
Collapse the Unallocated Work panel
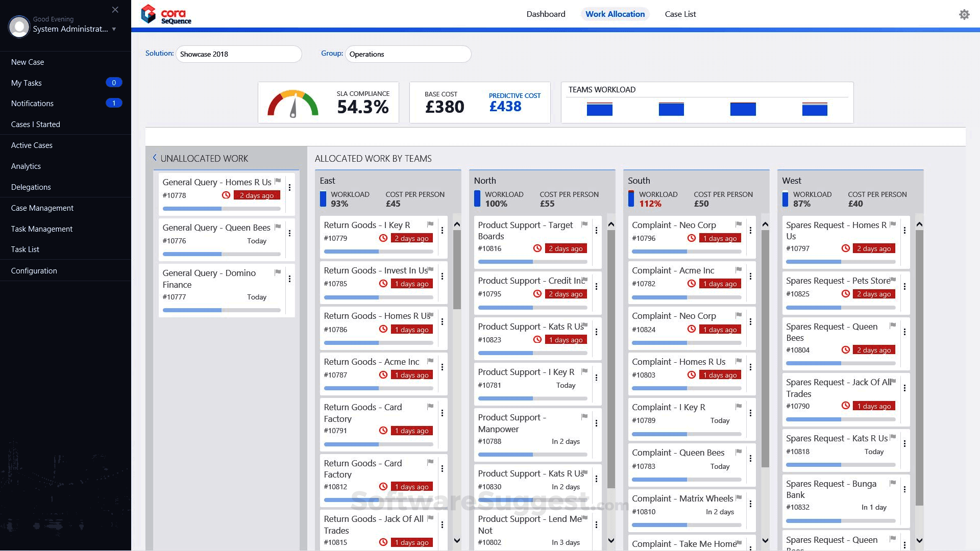[x=155, y=158]
